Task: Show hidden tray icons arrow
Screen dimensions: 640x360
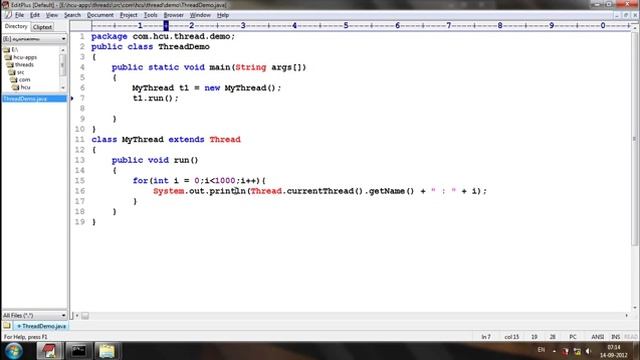Action: 554,351
